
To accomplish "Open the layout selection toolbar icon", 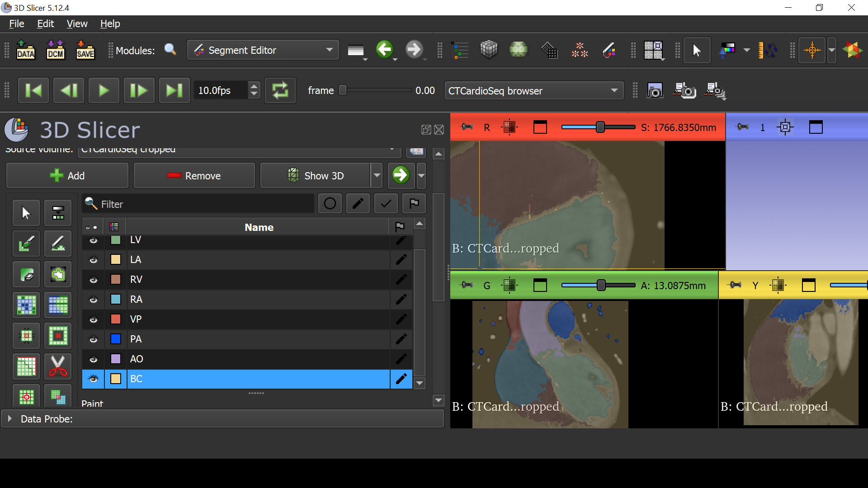I will 653,50.
